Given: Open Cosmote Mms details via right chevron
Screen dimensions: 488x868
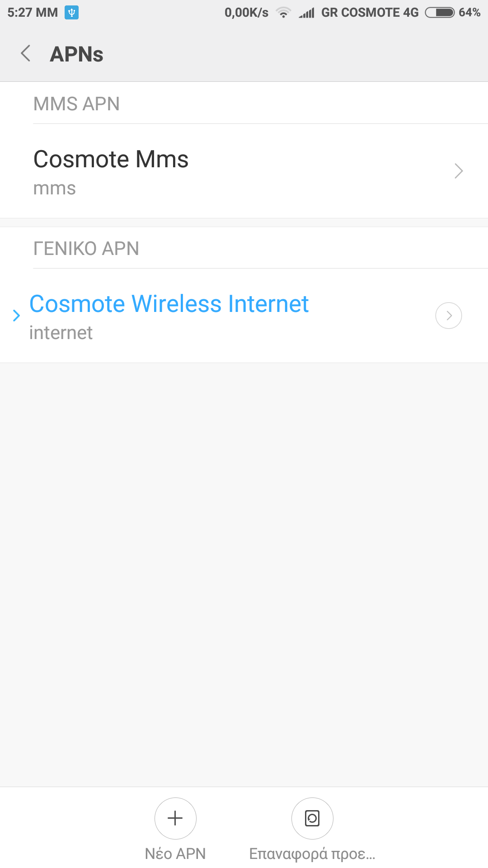Looking at the screenshot, I should click(x=459, y=171).
